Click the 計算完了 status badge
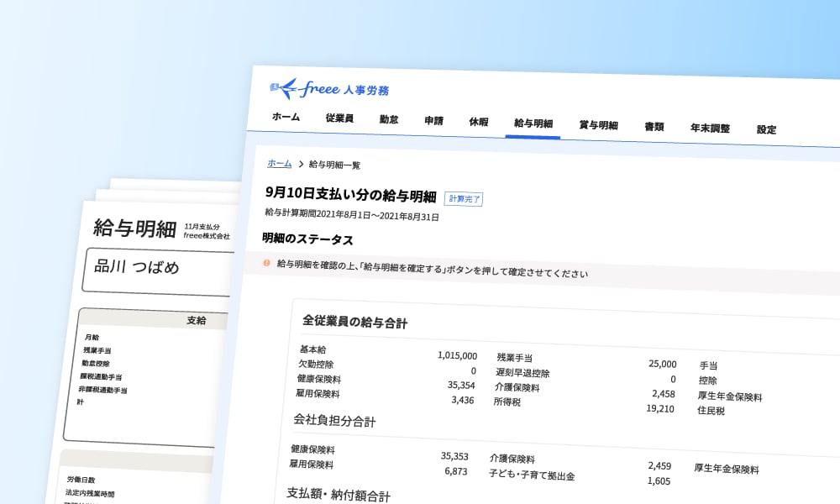The width and height of the screenshot is (840, 504). click(465, 199)
